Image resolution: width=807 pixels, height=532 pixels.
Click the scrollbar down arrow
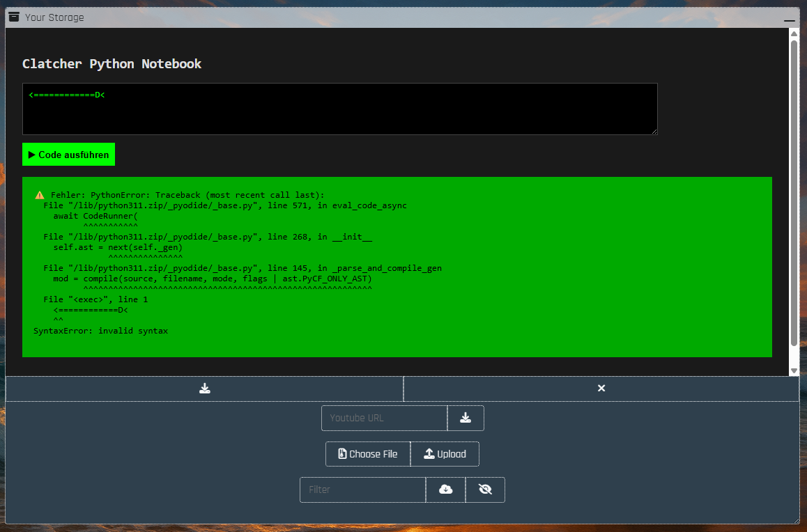click(794, 370)
